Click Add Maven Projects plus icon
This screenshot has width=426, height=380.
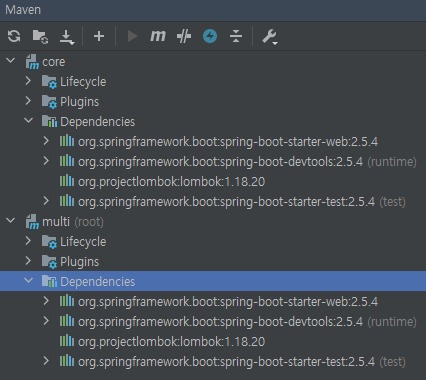[99, 36]
